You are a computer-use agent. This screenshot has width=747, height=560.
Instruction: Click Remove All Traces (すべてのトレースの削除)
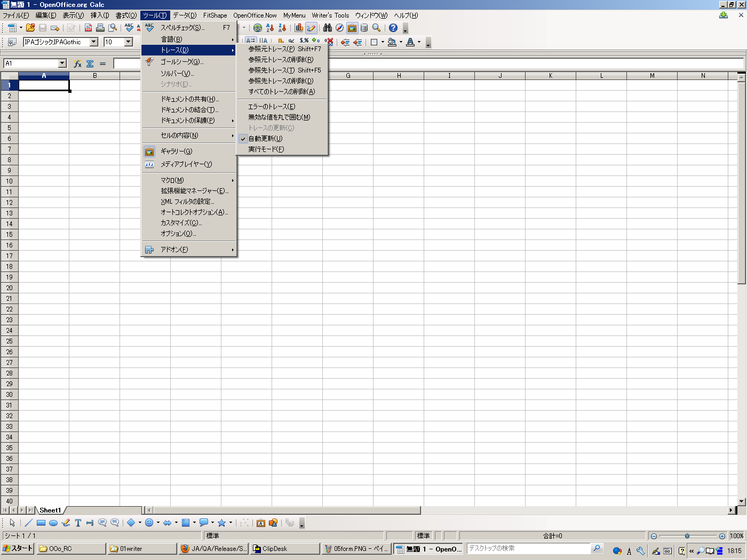tap(283, 92)
